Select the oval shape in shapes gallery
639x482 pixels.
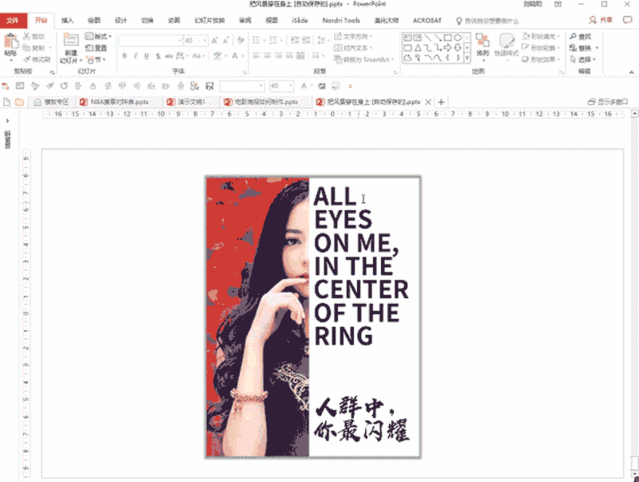pos(458,38)
